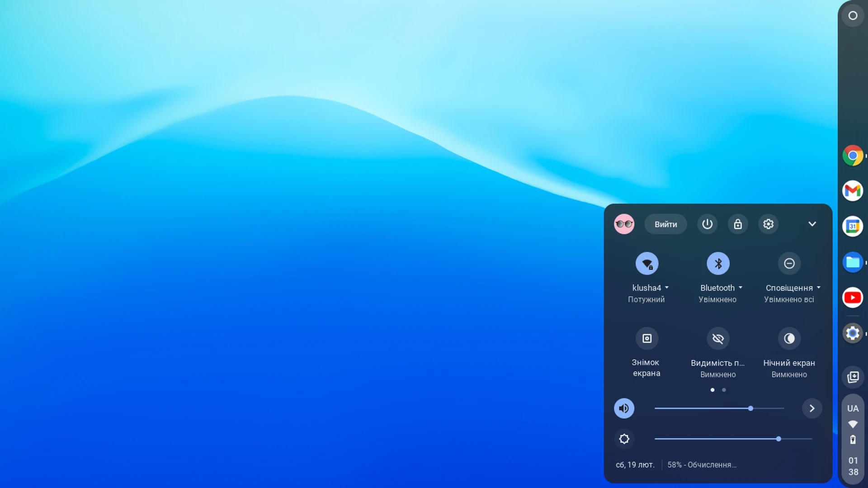The image size is (868, 488).
Task: Select Знімок екрана tool
Action: [646, 338]
